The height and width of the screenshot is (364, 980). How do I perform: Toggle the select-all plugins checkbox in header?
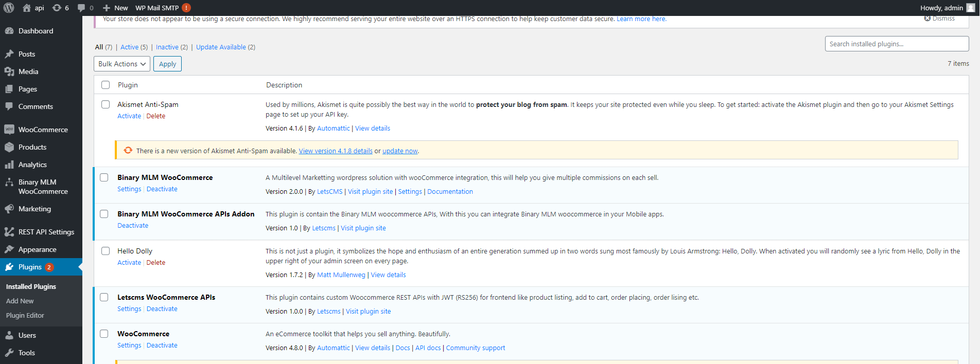(106, 85)
